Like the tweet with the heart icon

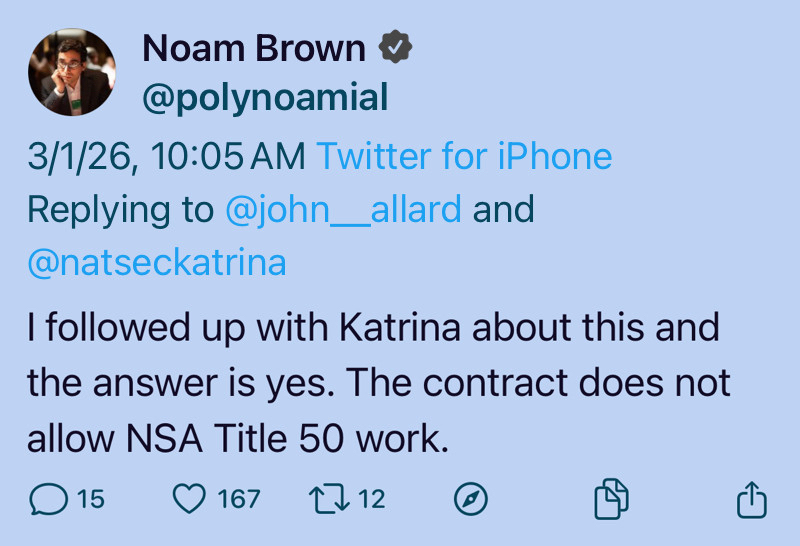(189, 498)
